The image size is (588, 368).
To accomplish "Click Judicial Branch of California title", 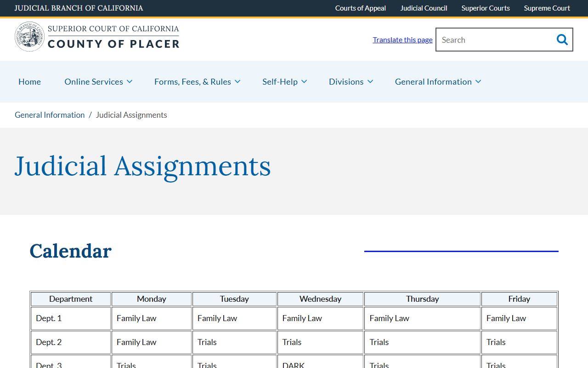I will point(79,8).
